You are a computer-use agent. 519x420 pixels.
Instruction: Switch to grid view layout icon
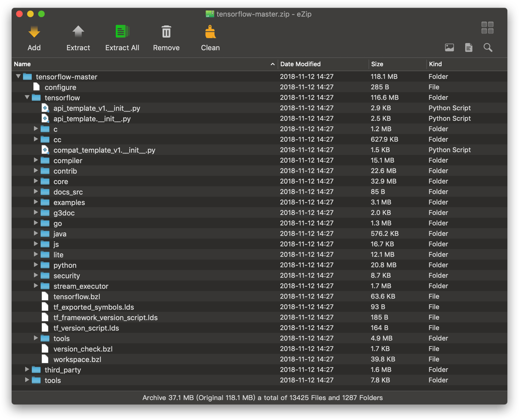point(487,28)
